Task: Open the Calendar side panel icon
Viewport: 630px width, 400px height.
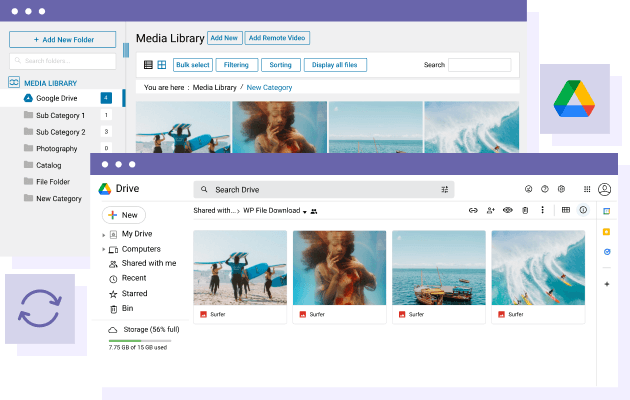Action: (x=607, y=211)
